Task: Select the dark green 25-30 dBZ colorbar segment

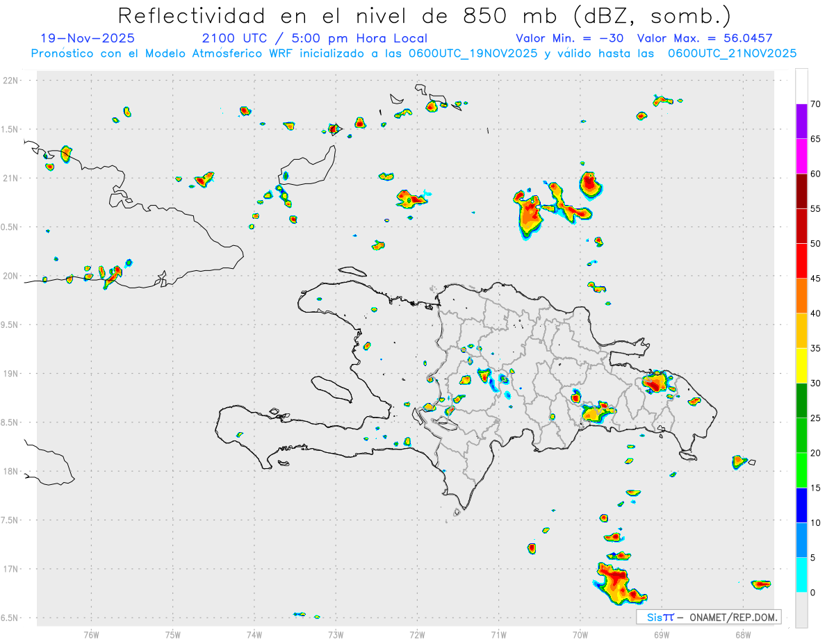Action: tap(801, 400)
